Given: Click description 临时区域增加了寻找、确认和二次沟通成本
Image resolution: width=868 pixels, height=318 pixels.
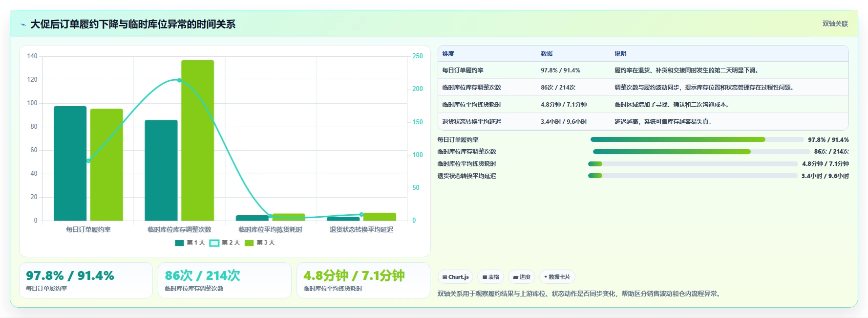Looking at the screenshot, I should point(673,105).
